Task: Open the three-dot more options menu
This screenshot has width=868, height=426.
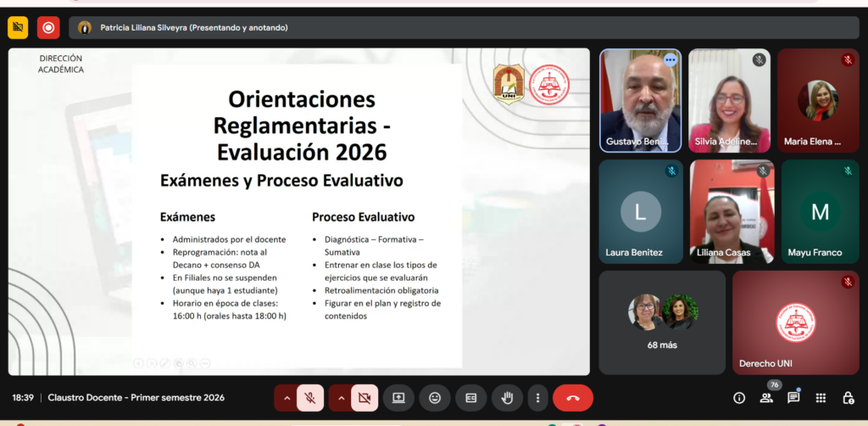Action: click(537, 397)
